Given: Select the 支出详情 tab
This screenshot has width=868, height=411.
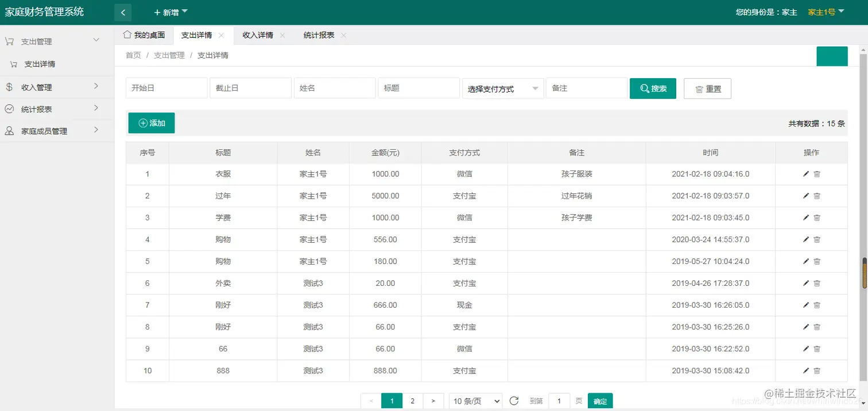Looking at the screenshot, I should coord(196,35).
